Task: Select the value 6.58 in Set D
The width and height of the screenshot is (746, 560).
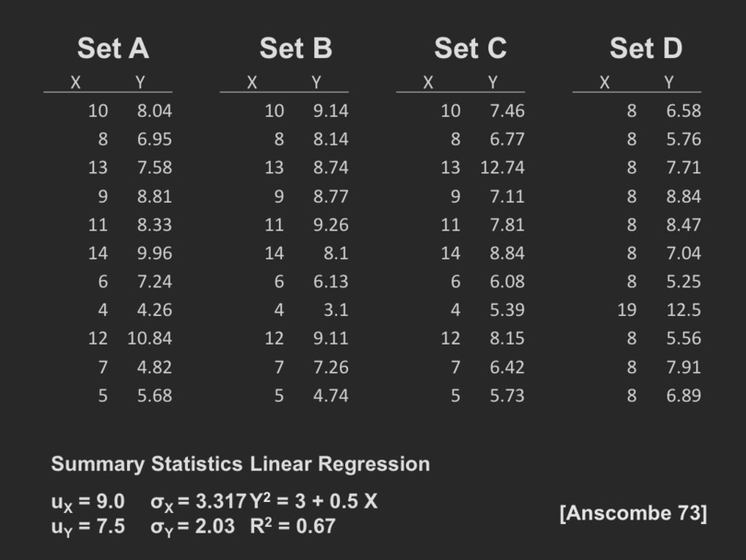Action: (x=683, y=111)
